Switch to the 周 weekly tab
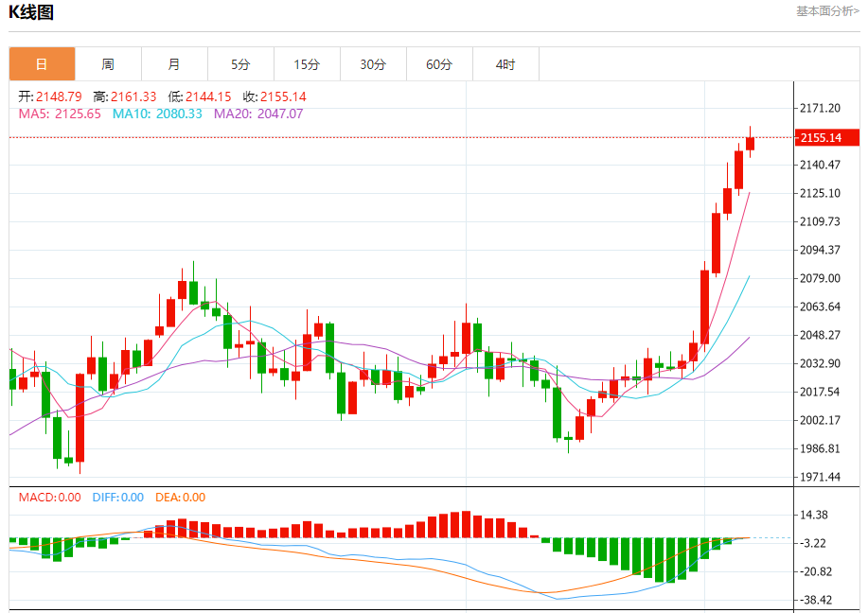868x613 pixels. (x=109, y=64)
